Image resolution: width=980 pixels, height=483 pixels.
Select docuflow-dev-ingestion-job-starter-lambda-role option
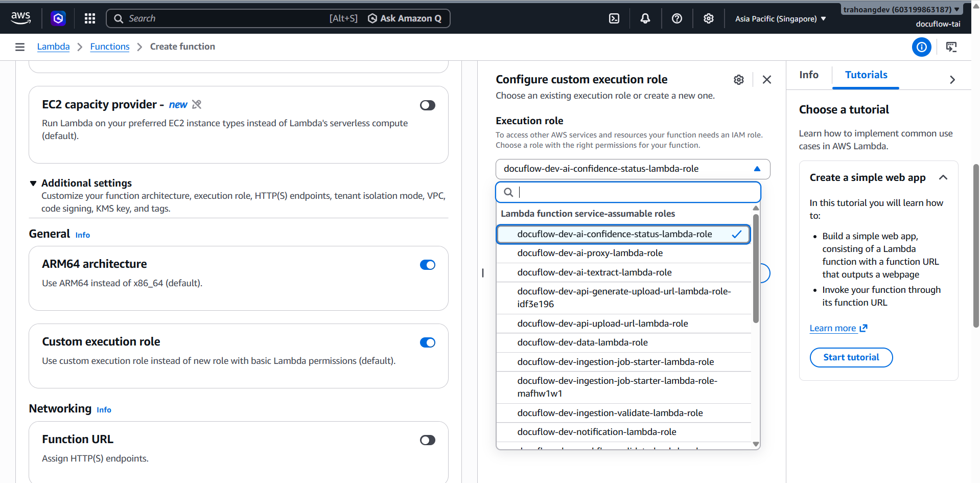(623, 362)
